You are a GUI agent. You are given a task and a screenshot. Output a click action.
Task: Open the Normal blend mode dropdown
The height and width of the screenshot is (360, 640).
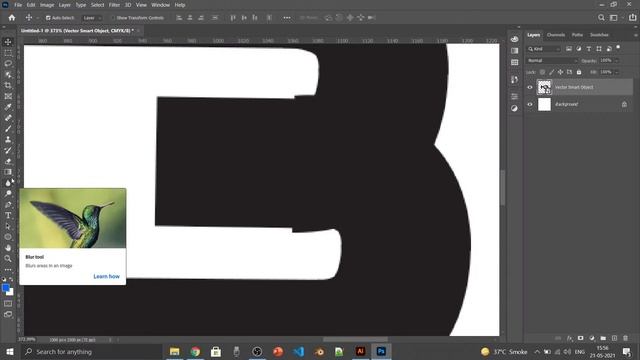(x=552, y=60)
